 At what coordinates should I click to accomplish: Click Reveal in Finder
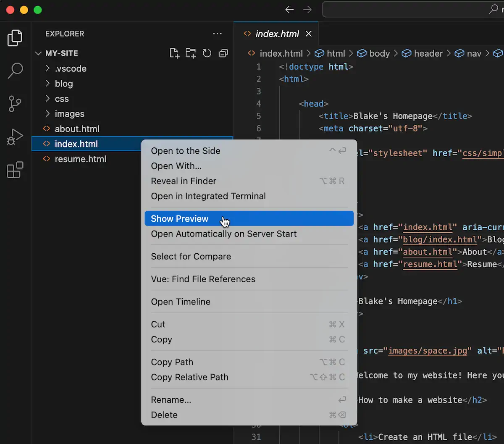coord(184,181)
